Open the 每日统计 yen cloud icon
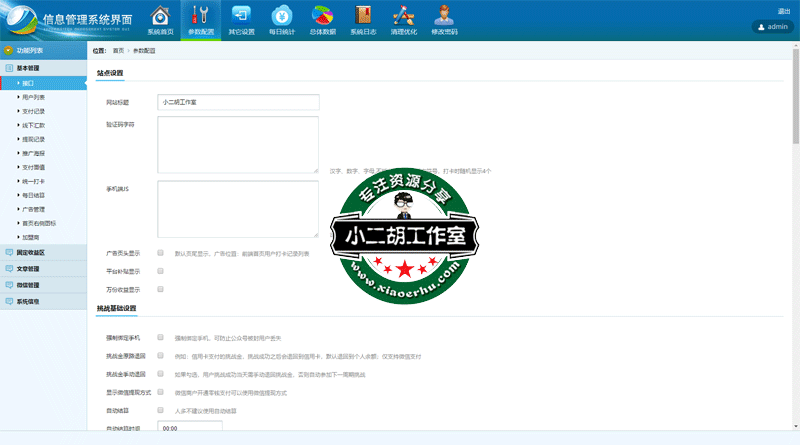This screenshot has width=800, height=445. 282,15
